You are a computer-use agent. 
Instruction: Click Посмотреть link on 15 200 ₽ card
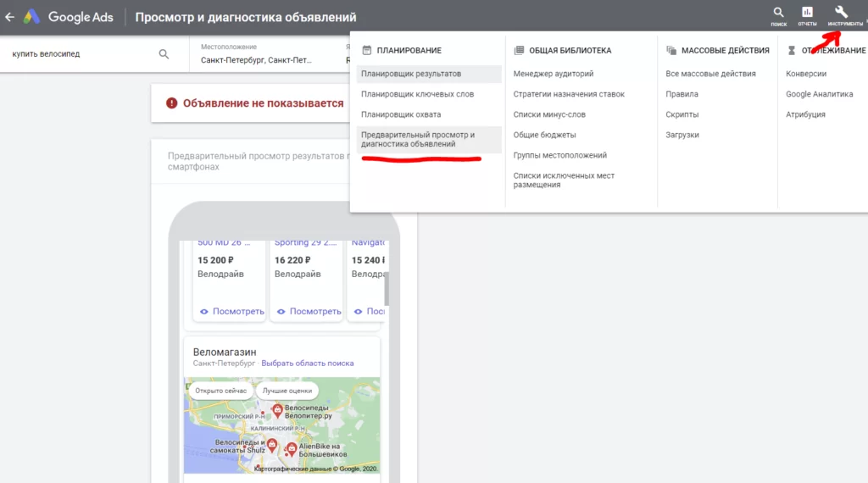(232, 312)
